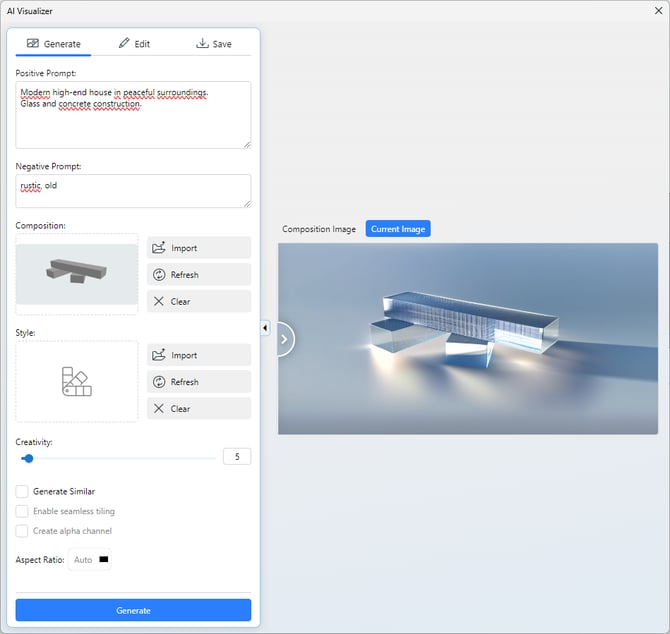Enable the Generate Similar checkbox
670x634 pixels.
[22, 491]
